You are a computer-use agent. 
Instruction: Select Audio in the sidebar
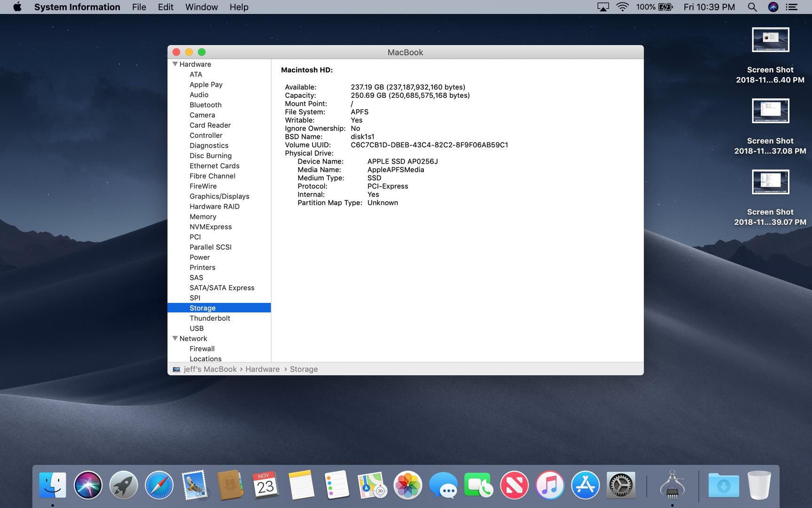pos(199,95)
